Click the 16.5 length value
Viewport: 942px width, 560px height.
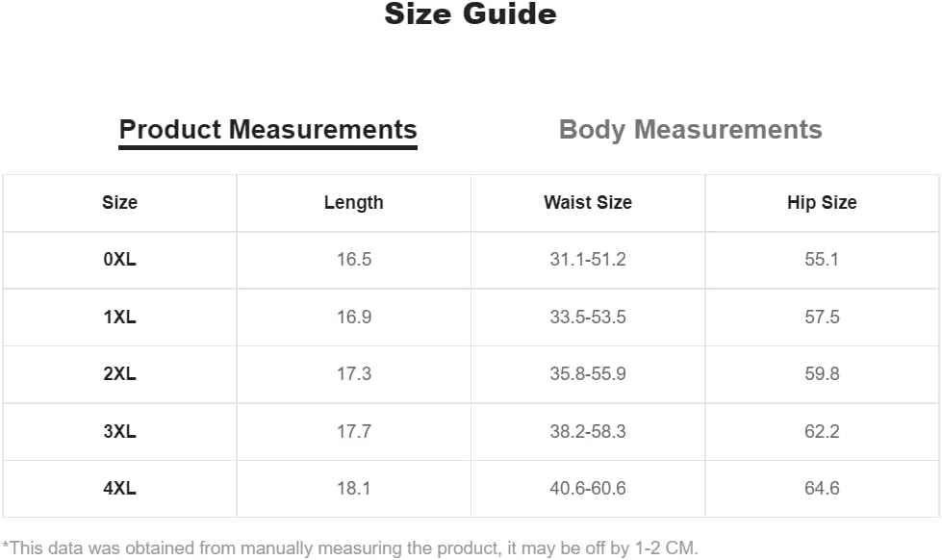354,260
